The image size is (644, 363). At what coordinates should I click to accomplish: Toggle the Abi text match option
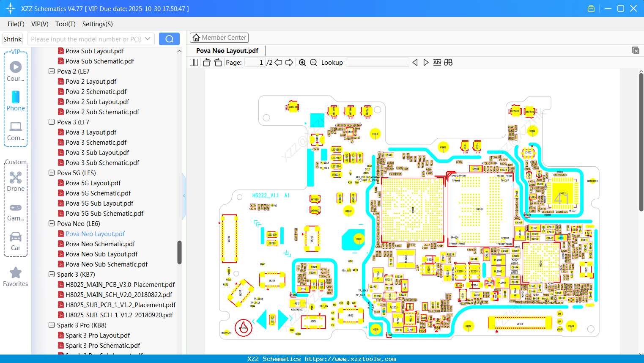pyautogui.click(x=437, y=63)
